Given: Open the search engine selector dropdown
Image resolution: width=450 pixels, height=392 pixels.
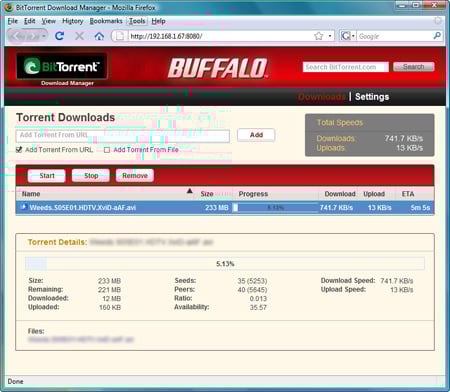Looking at the screenshot, I should coord(353,36).
